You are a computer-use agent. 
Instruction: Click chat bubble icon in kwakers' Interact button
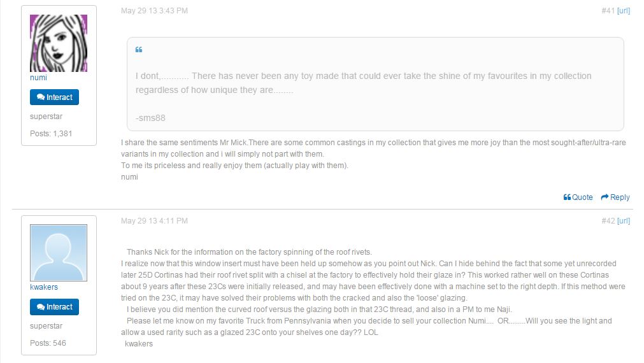41,307
